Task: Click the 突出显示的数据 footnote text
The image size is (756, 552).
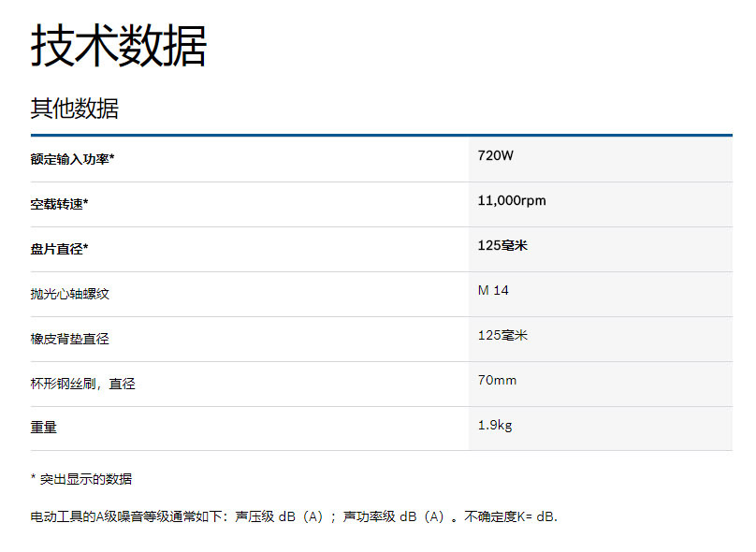Action: coord(86,479)
